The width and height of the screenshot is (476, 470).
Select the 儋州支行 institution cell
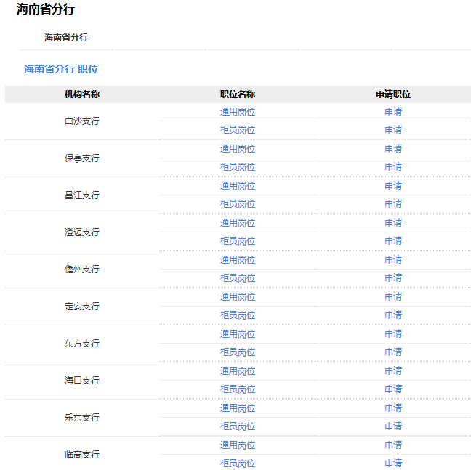coord(82,270)
